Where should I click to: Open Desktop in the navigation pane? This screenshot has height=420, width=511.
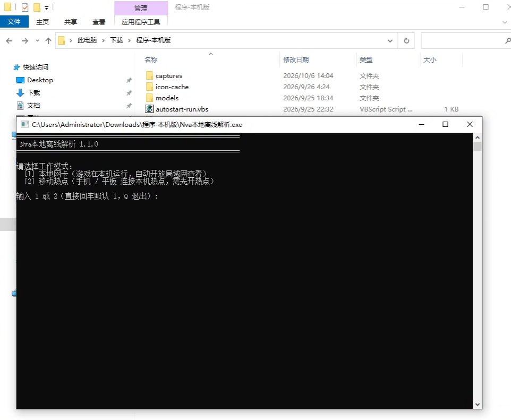pos(40,80)
